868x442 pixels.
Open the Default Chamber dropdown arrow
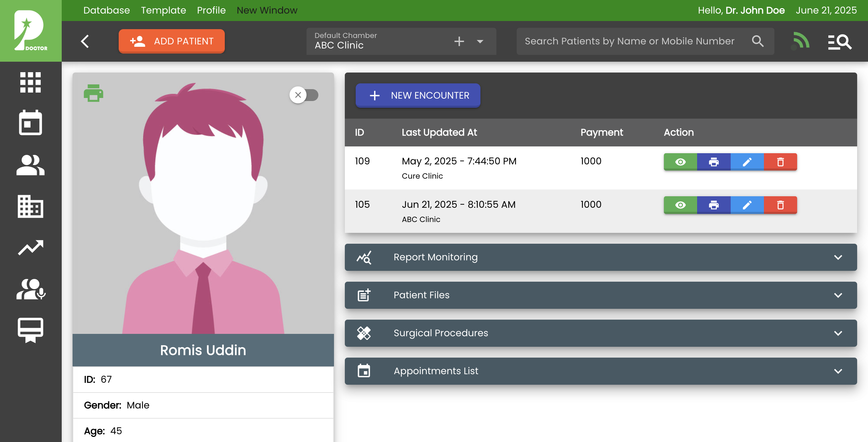click(x=480, y=41)
